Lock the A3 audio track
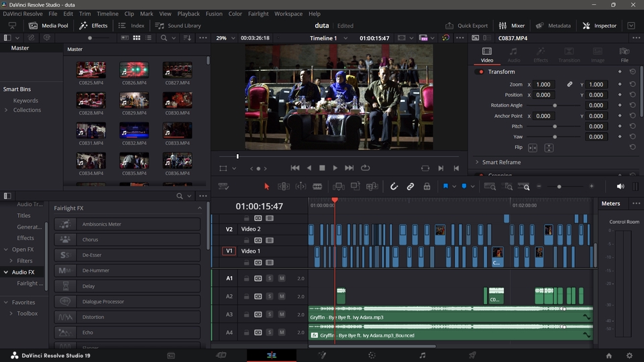Screen dimensions: 644x362 246,314
